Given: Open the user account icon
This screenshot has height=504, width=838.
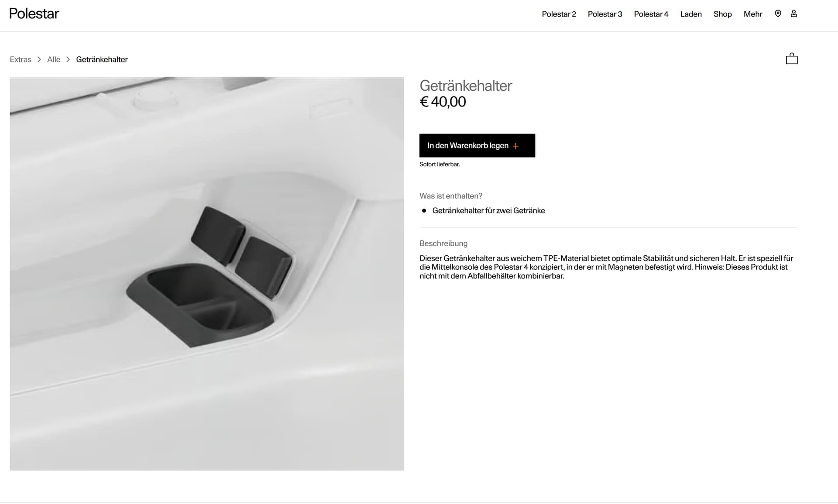Looking at the screenshot, I should tap(793, 14).
